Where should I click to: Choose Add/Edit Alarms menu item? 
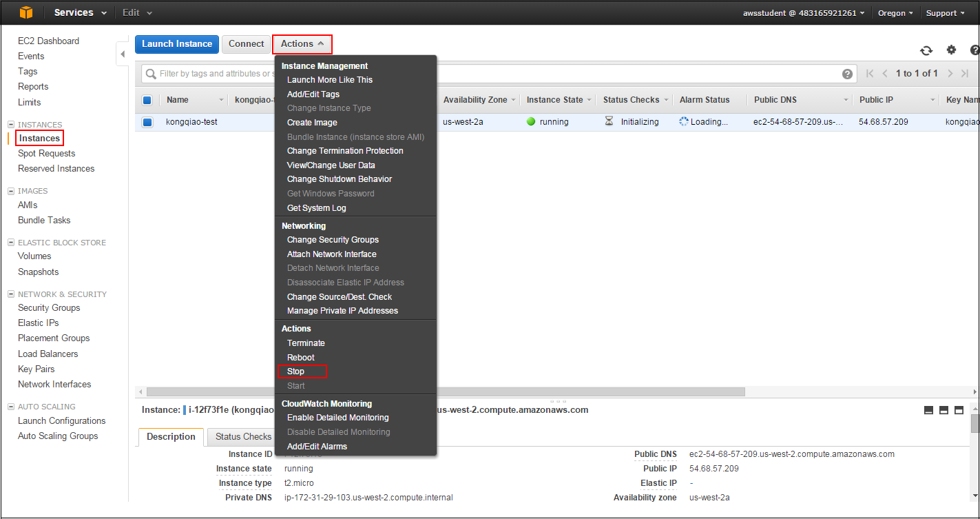coord(317,447)
